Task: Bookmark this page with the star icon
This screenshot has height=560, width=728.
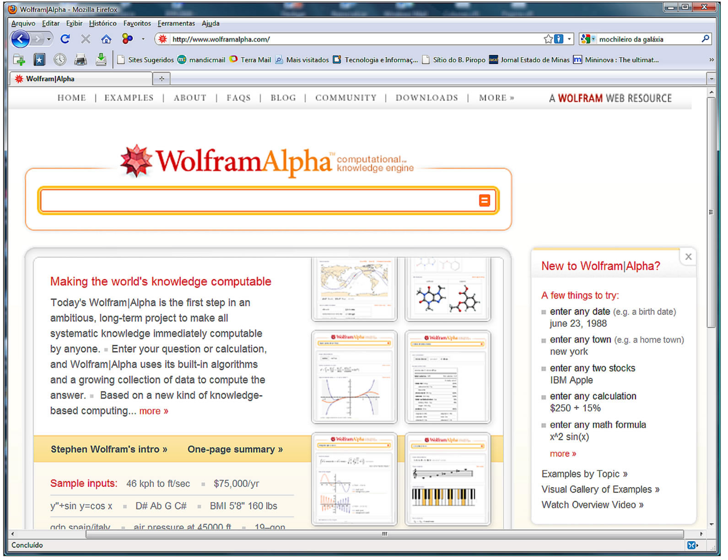Action: pyautogui.click(x=548, y=39)
